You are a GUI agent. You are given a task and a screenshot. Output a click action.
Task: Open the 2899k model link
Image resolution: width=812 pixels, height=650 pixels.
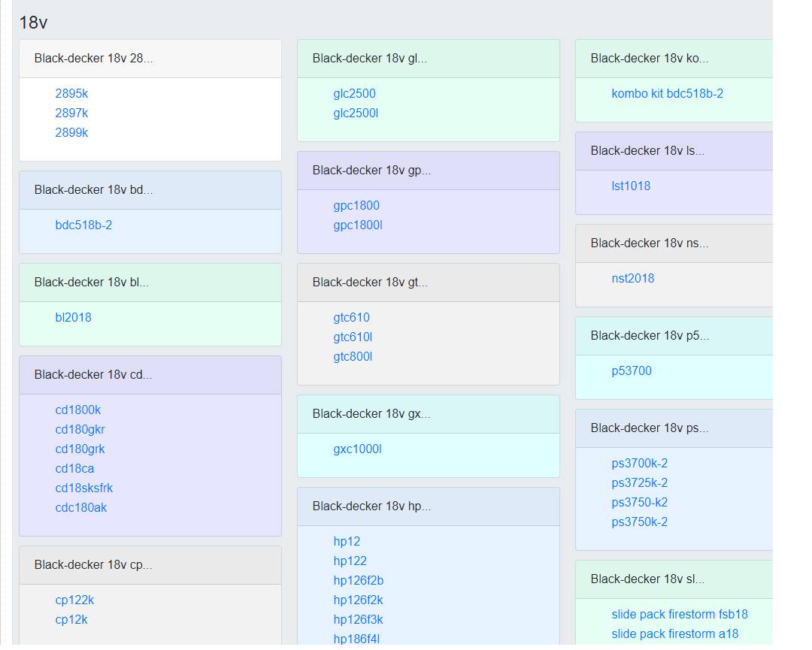click(71, 133)
